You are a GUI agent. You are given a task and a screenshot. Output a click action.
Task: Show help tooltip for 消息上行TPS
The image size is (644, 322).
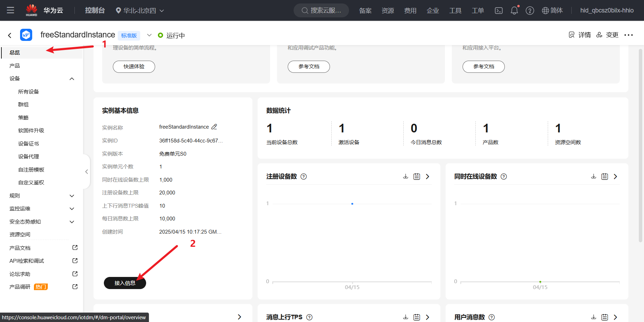[310, 317]
